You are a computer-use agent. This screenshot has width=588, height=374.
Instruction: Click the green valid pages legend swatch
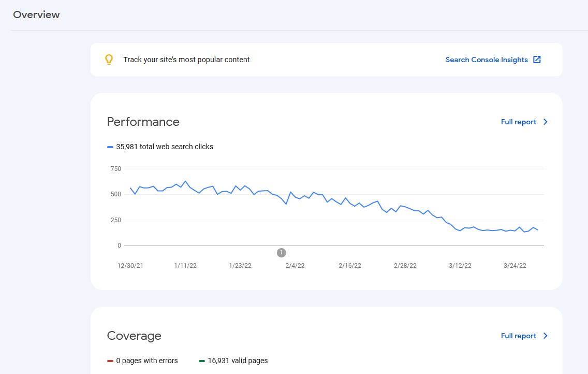(x=202, y=361)
